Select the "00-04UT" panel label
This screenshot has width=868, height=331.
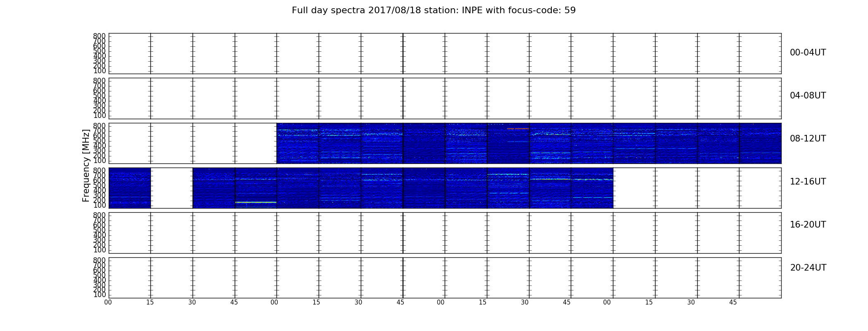[x=808, y=53]
